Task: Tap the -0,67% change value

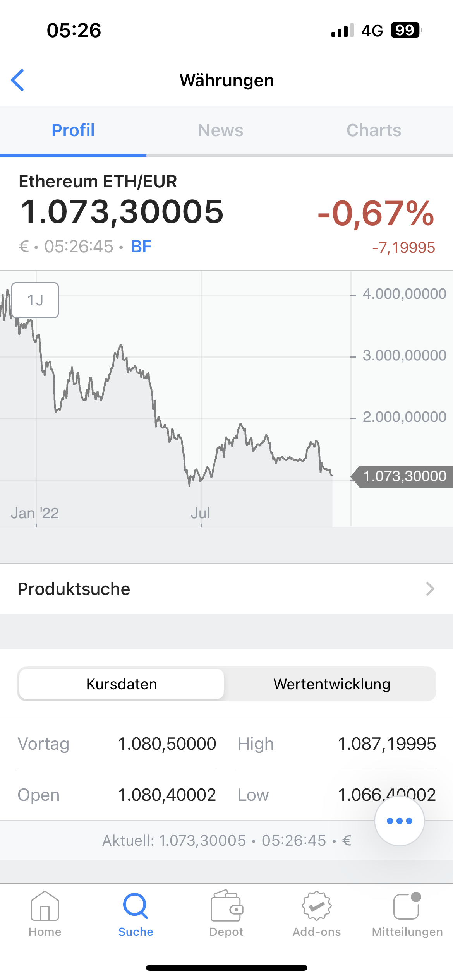Action: coord(376,213)
